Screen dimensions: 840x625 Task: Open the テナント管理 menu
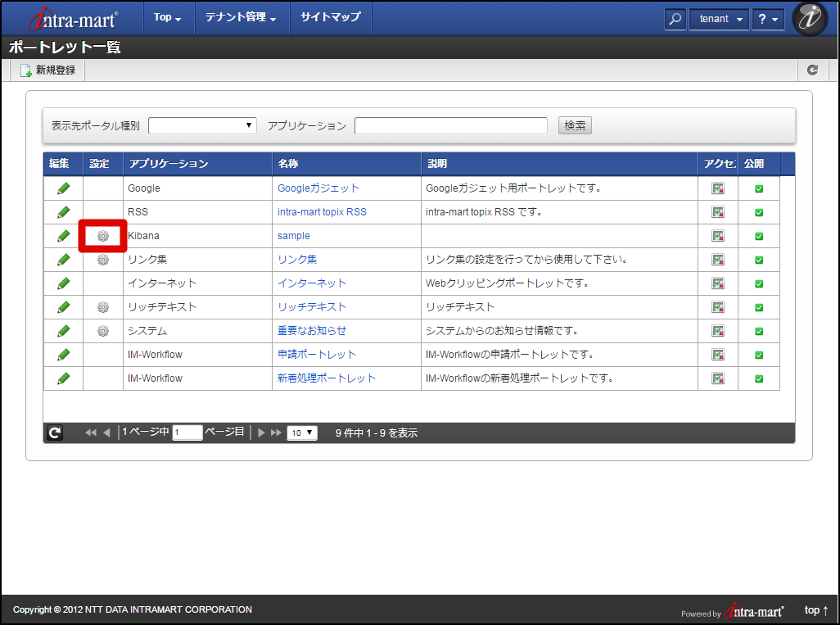242,18
